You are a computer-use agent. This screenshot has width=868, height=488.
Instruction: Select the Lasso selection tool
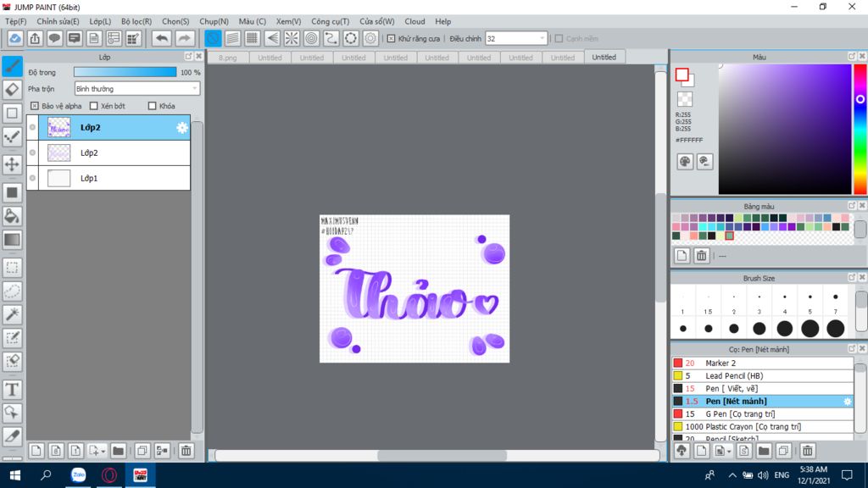tap(12, 291)
